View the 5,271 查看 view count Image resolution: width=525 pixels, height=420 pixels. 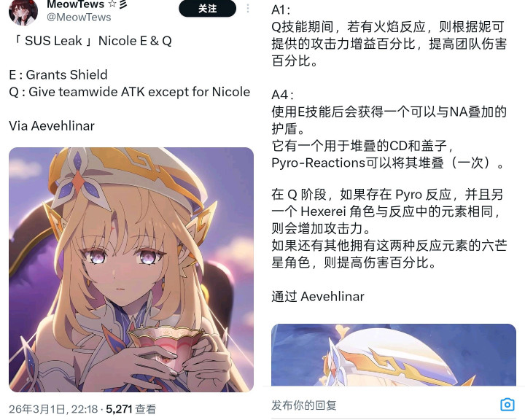click(x=131, y=409)
